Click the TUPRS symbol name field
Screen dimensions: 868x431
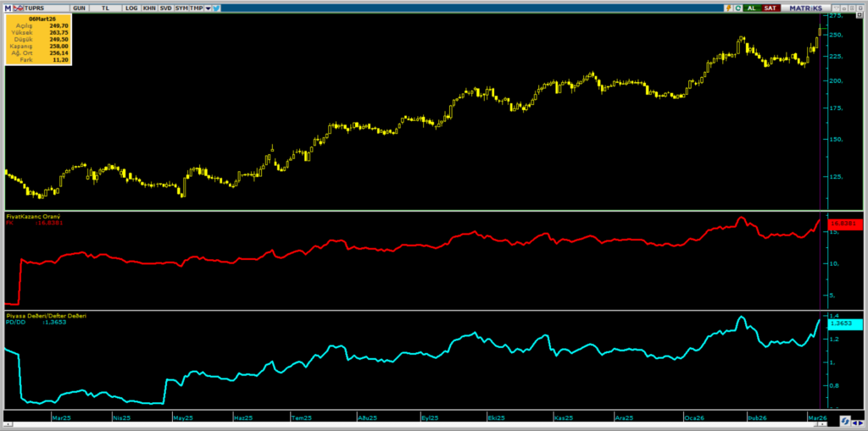(36, 7)
